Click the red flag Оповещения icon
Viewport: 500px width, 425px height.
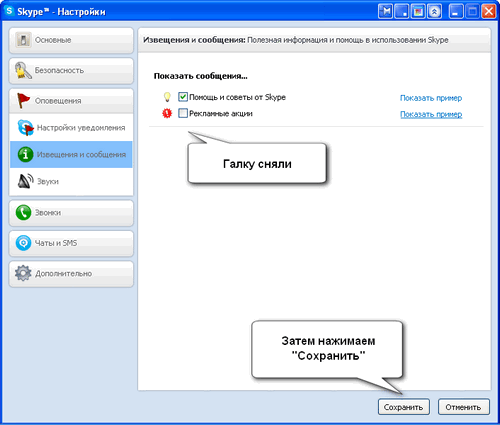point(23,101)
